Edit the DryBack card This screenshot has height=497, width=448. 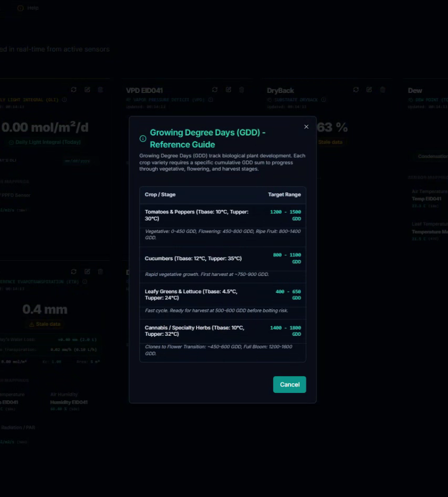click(369, 90)
